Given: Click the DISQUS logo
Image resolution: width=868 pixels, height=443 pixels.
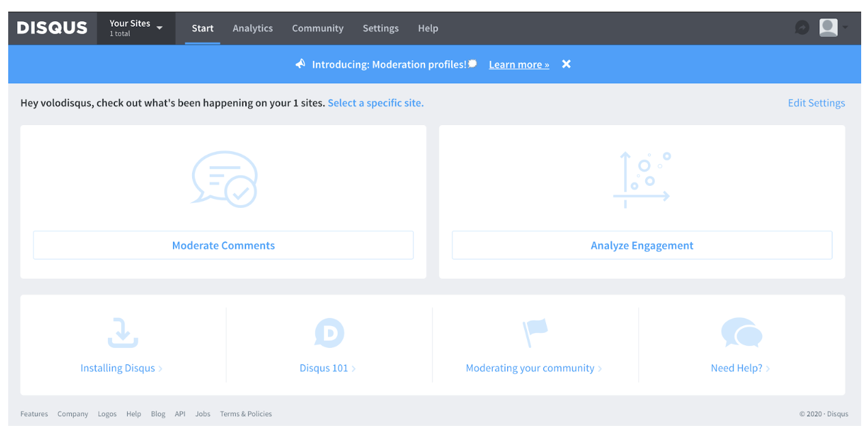Looking at the screenshot, I should tap(52, 28).
